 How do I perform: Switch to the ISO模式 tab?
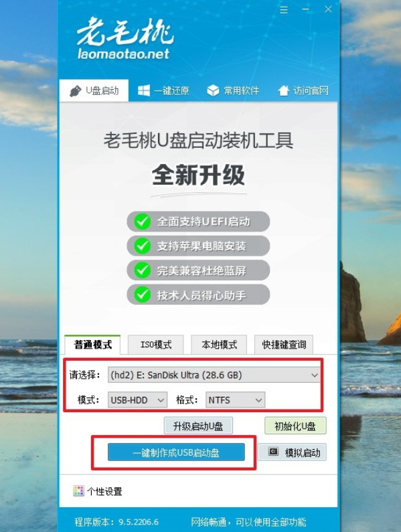[x=156, y=345]
